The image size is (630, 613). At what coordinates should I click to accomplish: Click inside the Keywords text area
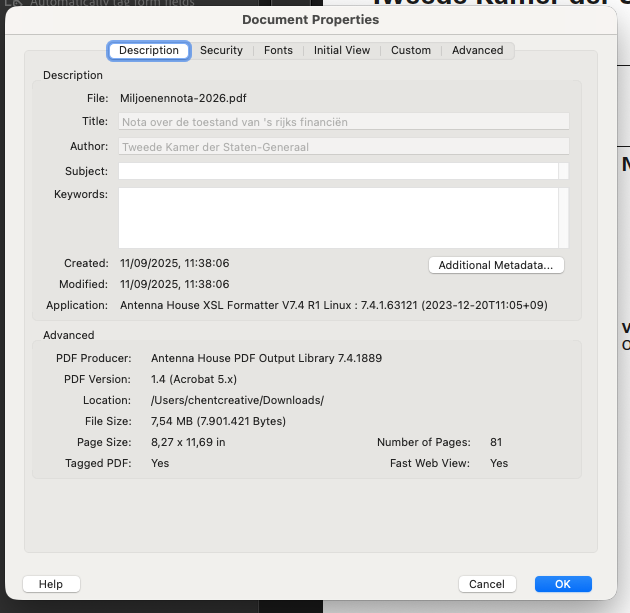pos(338,217)
